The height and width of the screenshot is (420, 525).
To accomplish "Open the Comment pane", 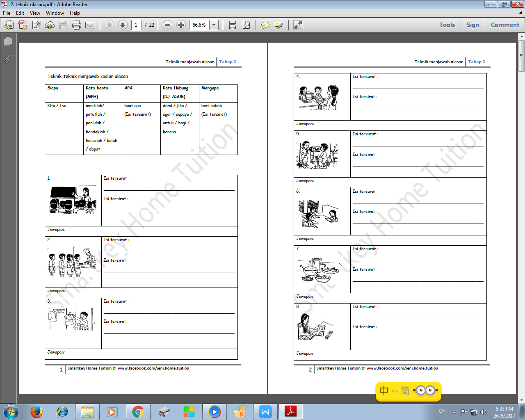I will tap(505, 25).
